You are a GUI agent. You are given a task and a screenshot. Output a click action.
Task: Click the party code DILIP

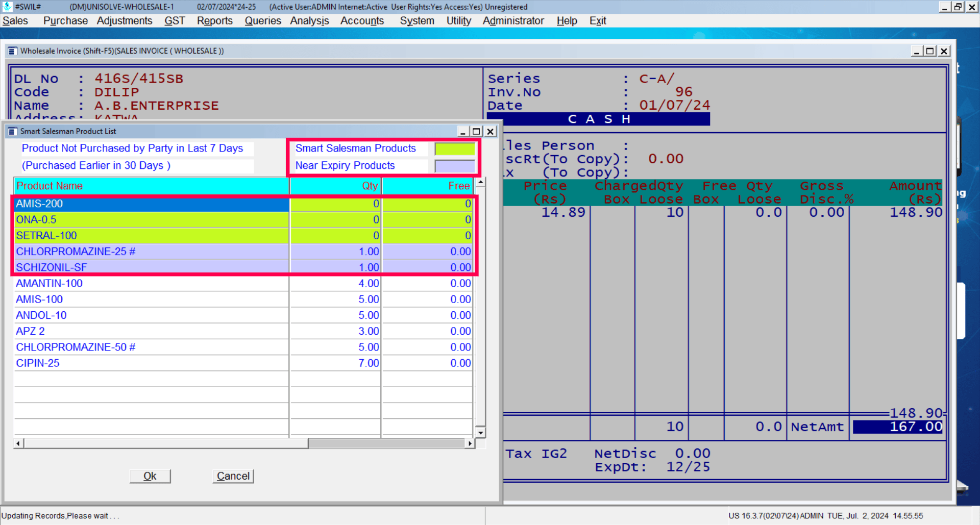point(116,92)
